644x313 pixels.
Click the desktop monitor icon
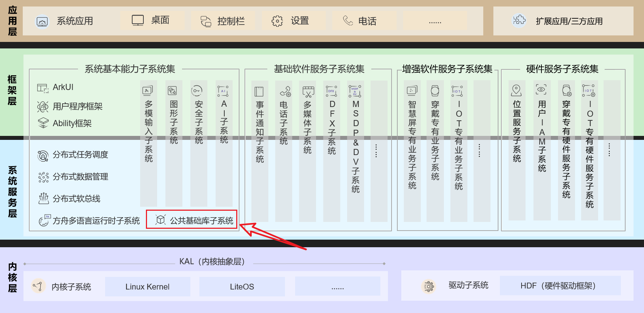click(138, 21)
